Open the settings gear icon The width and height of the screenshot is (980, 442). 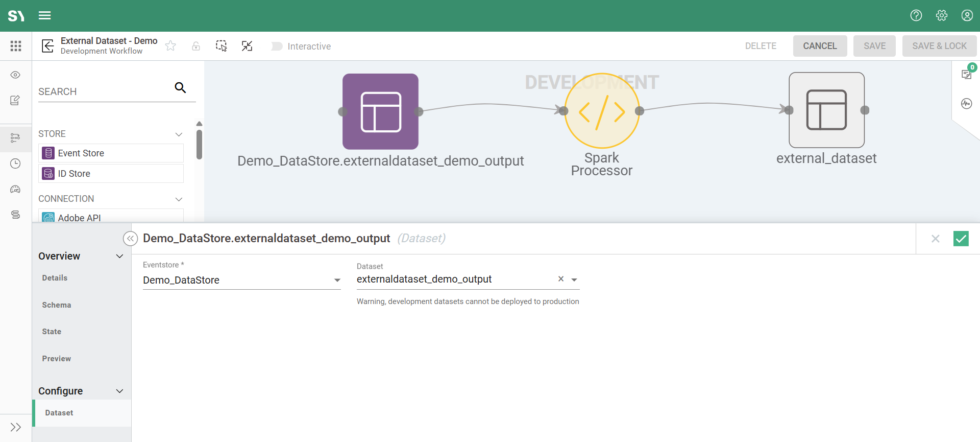[x=942, y=15]
